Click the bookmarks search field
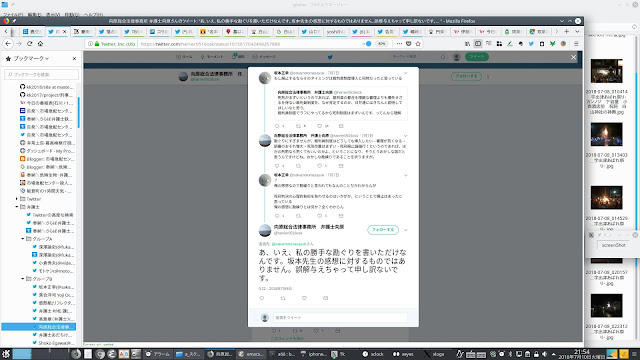 coord(41,75)
